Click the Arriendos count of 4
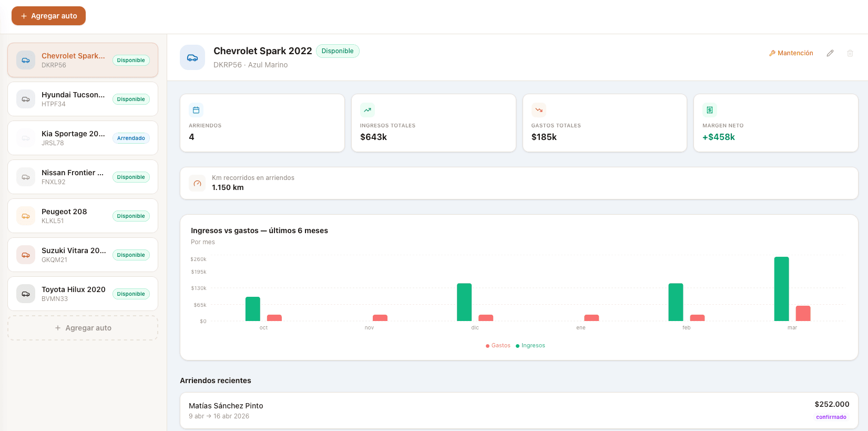 tap(191, 137)
